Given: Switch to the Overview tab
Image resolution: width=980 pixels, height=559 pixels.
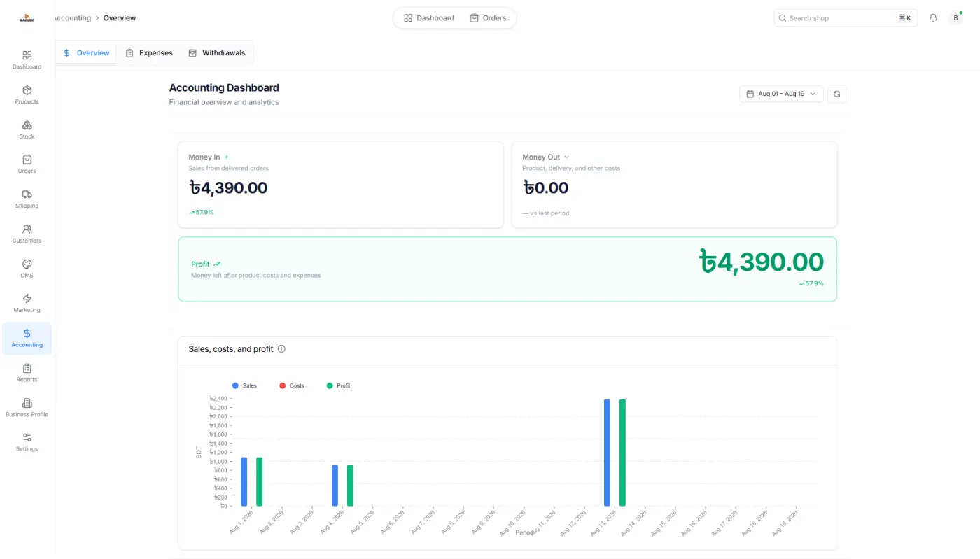Looking at the screenshot, I should click(x=86, y=53).
